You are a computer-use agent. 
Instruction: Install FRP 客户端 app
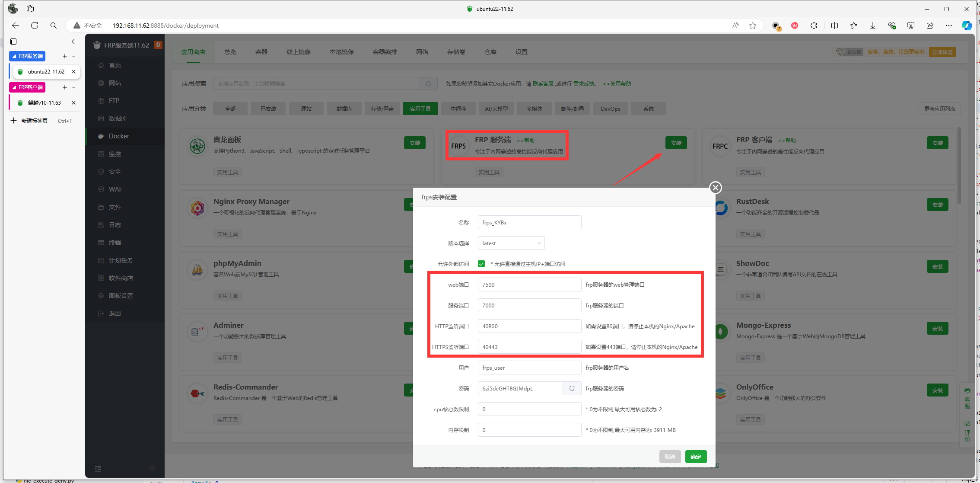tap(938, 143)
